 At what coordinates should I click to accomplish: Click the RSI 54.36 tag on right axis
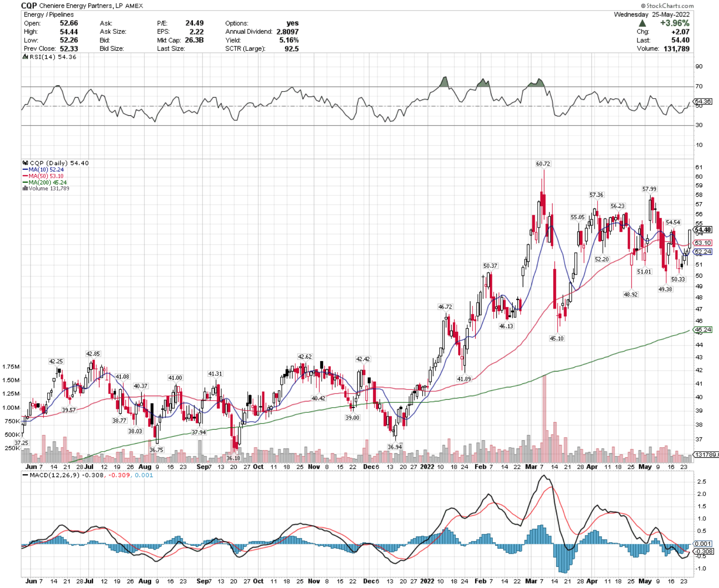click(x=703, y=101)
